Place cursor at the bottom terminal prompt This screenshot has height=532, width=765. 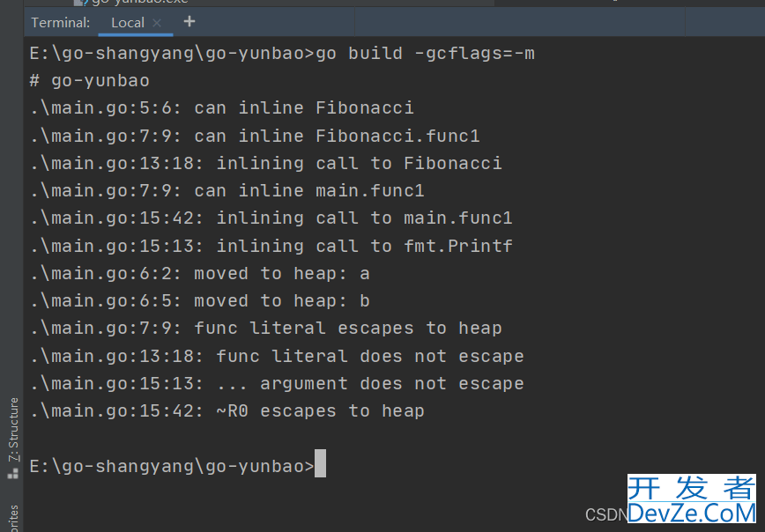(320, 463)
